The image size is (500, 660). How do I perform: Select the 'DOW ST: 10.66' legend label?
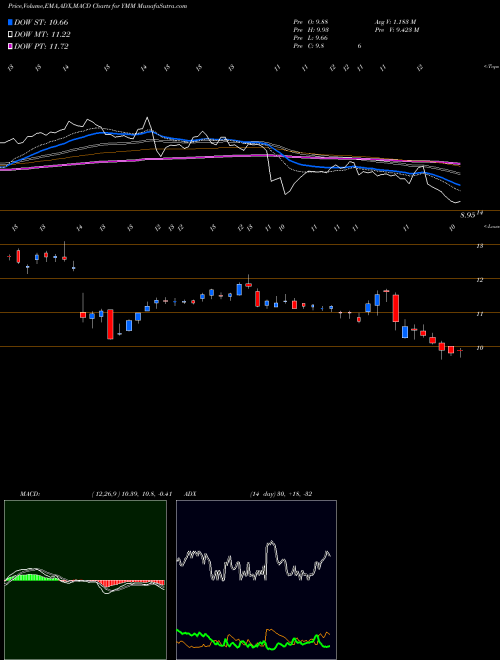click(41, 22)
